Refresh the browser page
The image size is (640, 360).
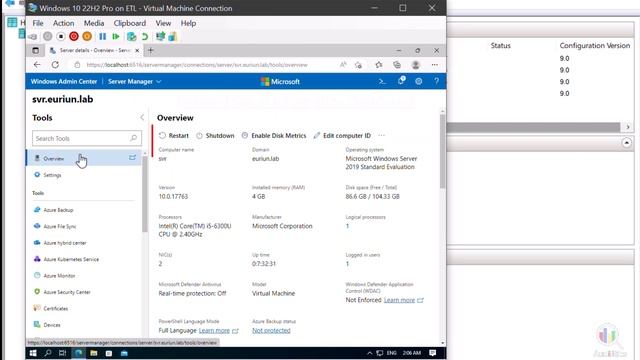[x=55, y=65]
